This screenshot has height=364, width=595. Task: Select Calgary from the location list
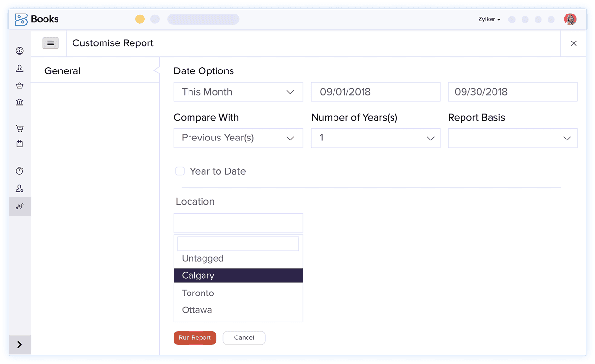click(238, 276)
